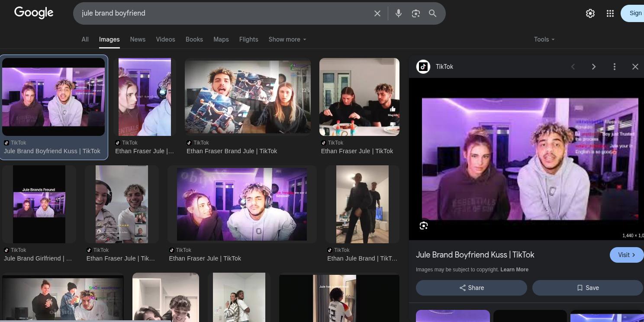The height and width of the screenshot is (322, 644).
Task: Click the 'Jule Brand Boyfriend Kuss | TikTok' grid caption
Action: [x=52, y=151]
